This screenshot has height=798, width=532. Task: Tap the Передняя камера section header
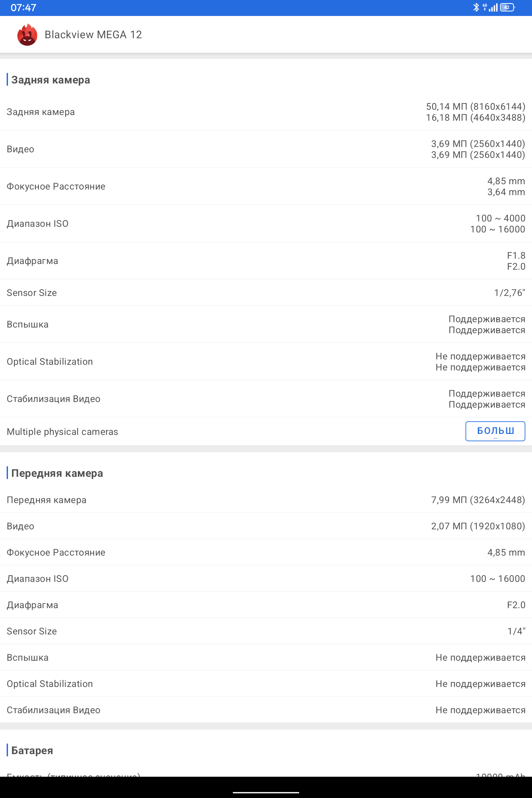tap(57, 473)
